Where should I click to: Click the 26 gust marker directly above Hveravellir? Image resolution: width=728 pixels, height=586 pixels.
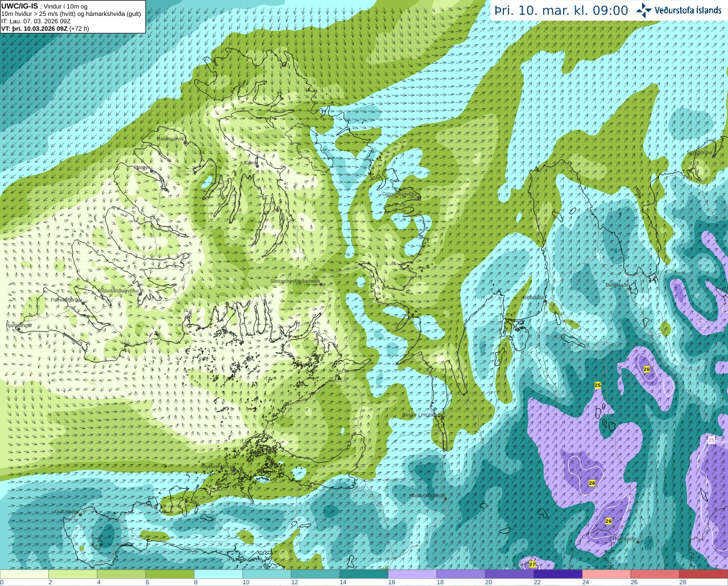coord(609,521)
